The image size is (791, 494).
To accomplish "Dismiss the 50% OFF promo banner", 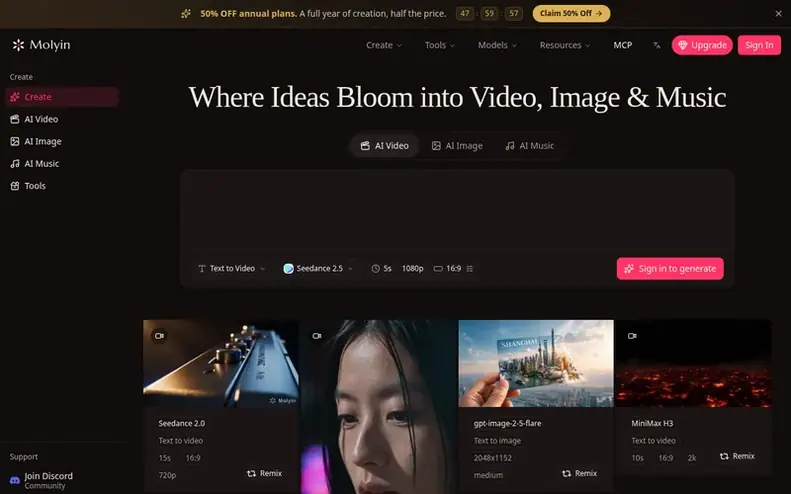I will (x=778, y=14).
